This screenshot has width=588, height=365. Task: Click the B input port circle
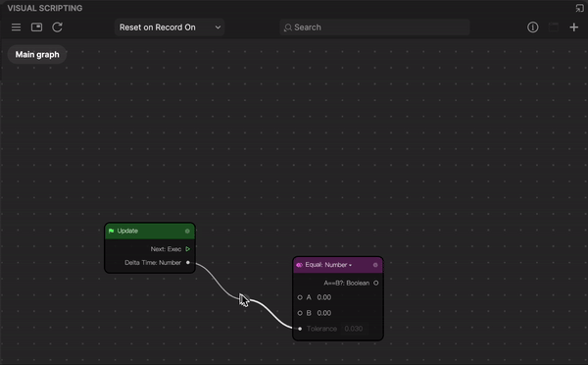pyautogui.click(x=300, y=313)
